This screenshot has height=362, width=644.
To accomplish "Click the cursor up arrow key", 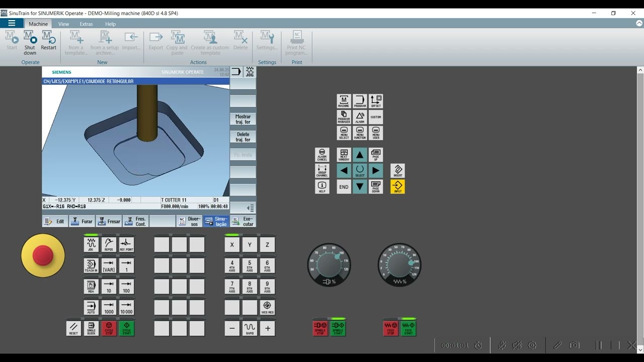I will (360, 154).
